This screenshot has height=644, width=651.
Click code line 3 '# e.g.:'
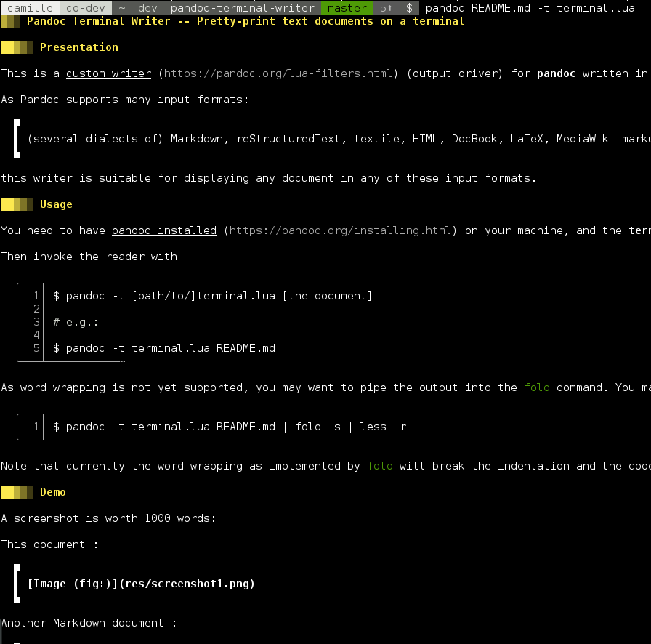pos(76,322)
